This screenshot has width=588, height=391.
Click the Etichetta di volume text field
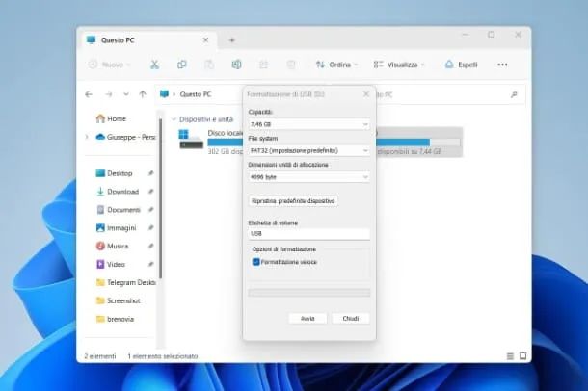(x=309, y=234)
